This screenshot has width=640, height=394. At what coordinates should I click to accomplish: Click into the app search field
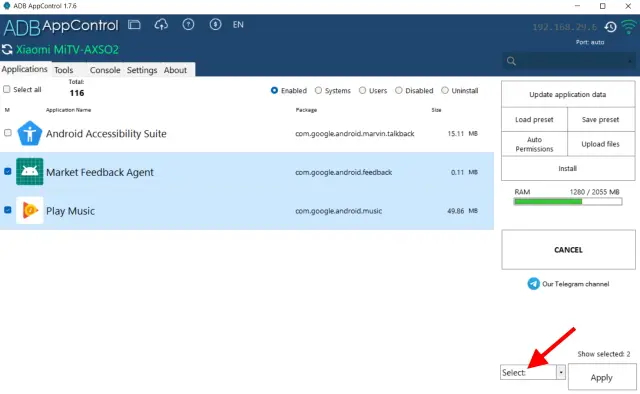click(569, 61)
